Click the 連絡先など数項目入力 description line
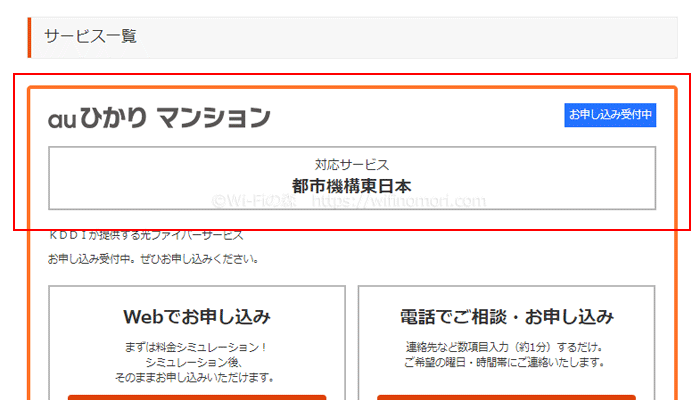The width and height of the screenshot is (700, 400). click(505, 347)
